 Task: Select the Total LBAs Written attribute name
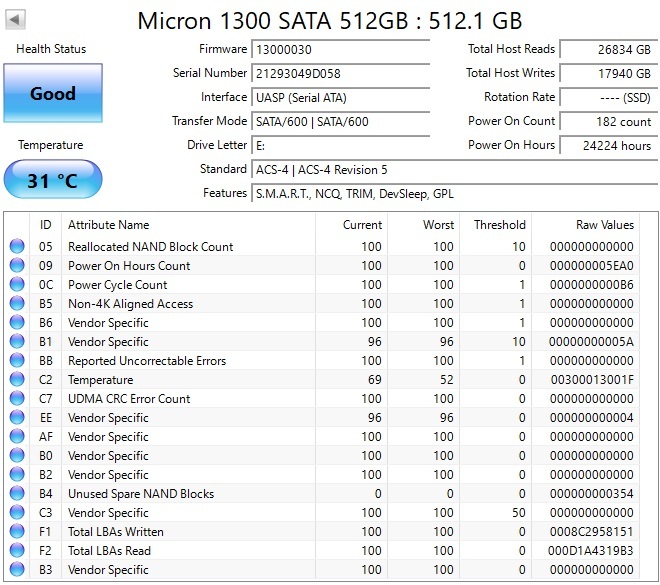(x=115, y=532)
